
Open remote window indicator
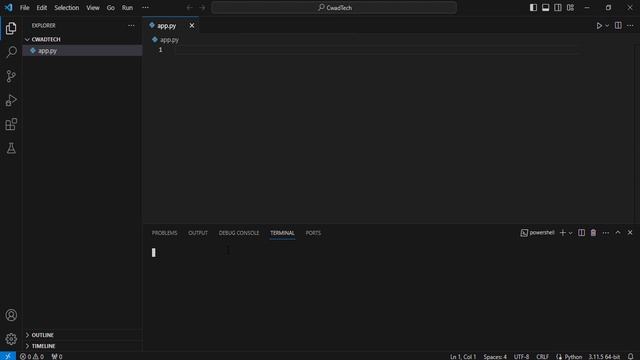pos(8,356)
